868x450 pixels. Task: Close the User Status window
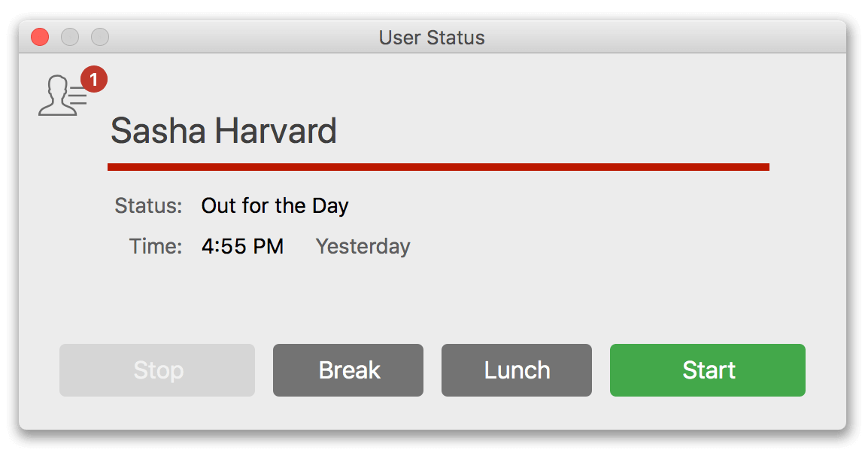(x=40, y=37)
